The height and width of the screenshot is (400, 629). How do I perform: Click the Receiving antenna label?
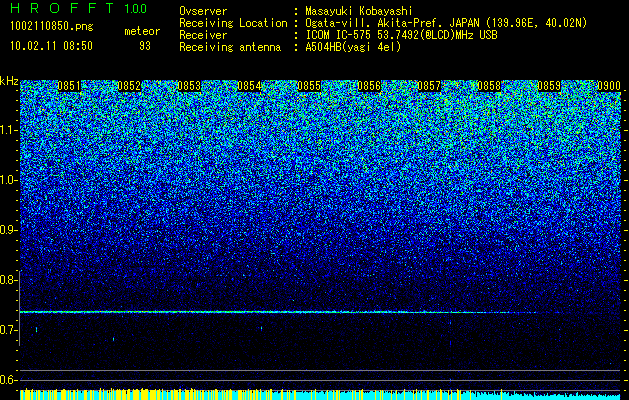[230, 47]
